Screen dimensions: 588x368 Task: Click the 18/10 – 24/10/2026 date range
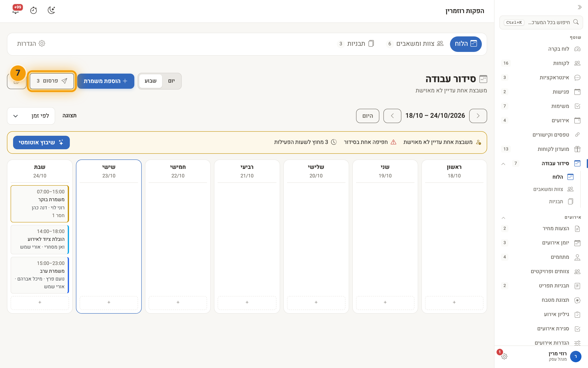[x=435, y=116]
